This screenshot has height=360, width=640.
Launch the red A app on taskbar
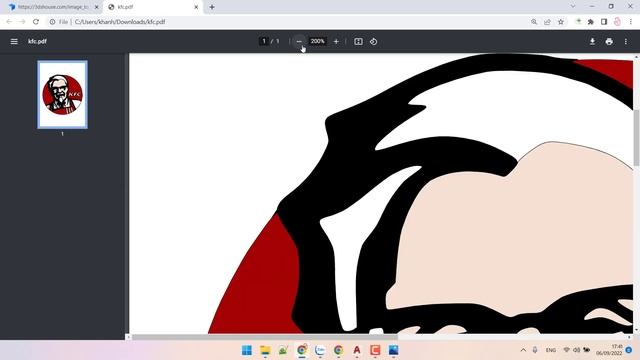[357, 350]
